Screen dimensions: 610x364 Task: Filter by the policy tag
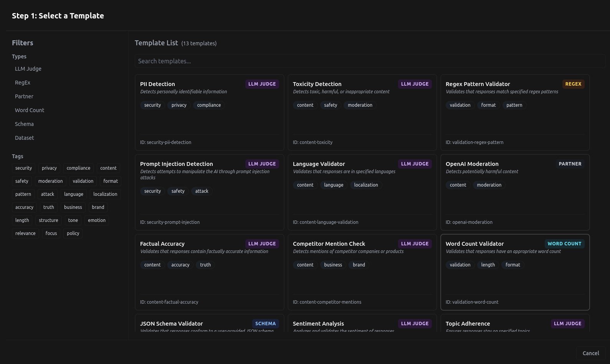(73, 233)
